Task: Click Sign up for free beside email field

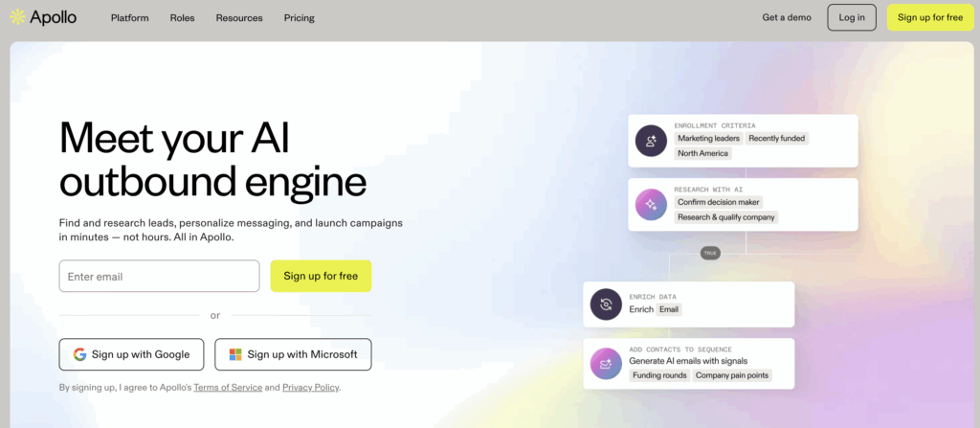Action: (321, 276)
